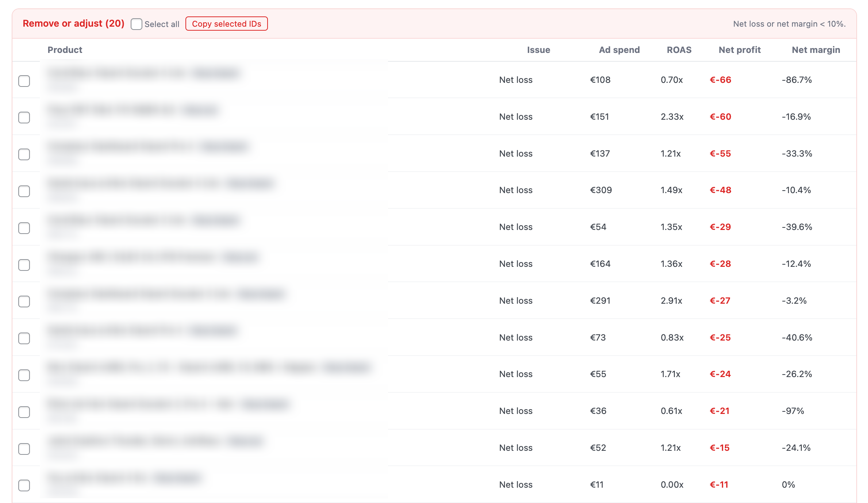Tick the checkbox for the 0.00x ROAS row

(x=24, y=485)
